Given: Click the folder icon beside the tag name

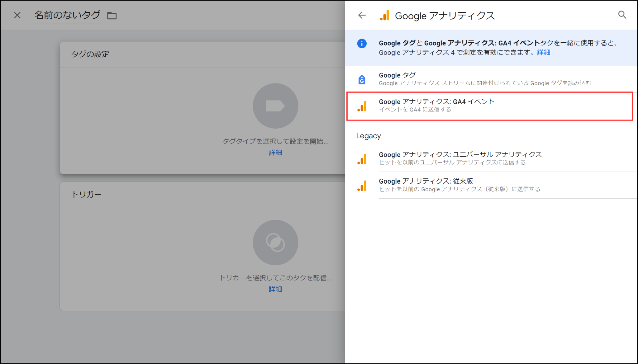Looking at the screenshot, I should [x=112, y=16].
